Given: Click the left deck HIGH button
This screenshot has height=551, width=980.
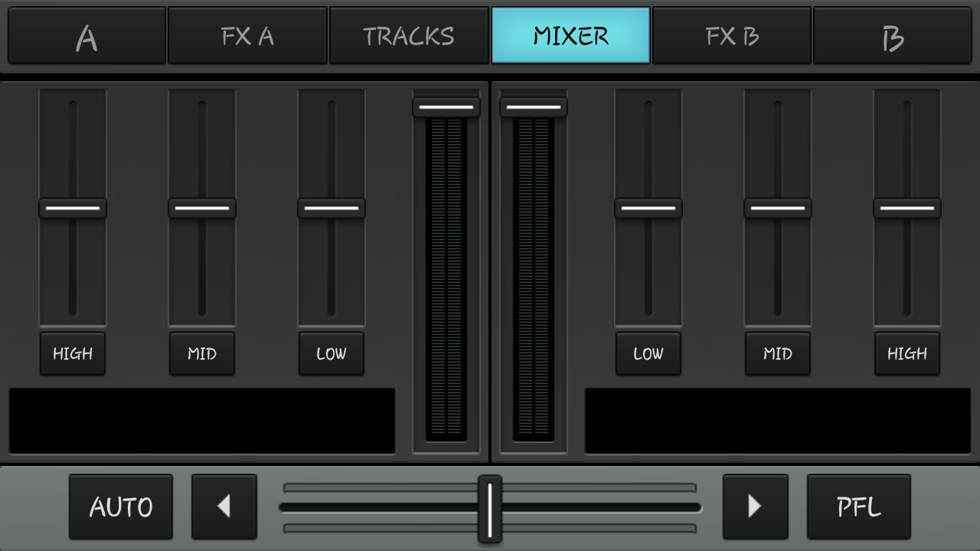Looking at the screenshot, I should 73,354.
